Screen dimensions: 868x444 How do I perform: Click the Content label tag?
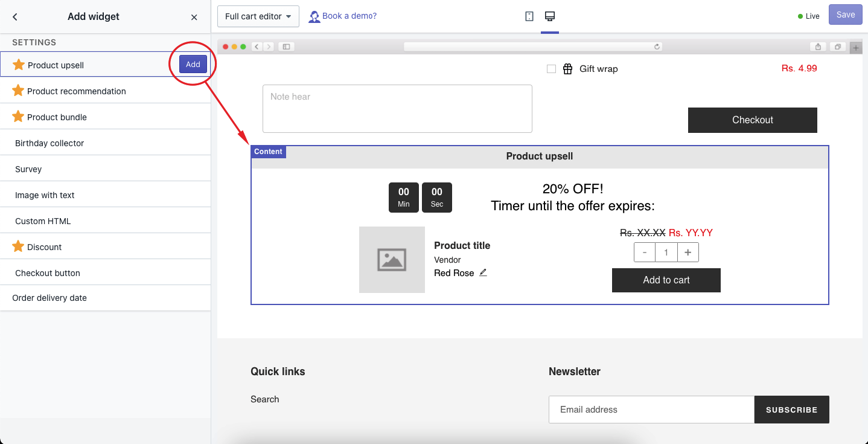tap(268, 152)
